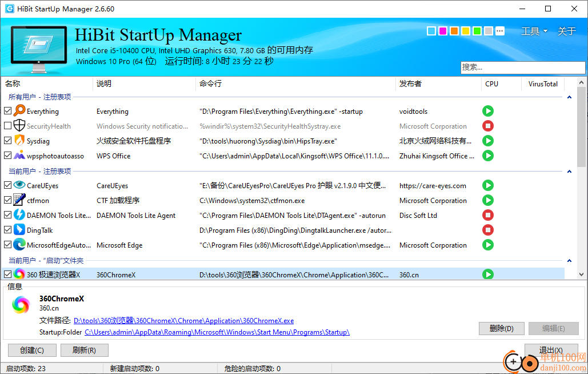The width and height of the screenshot is (588, 374).
Task: Sort by the CPU column header
Action: [x=501, y=83]
